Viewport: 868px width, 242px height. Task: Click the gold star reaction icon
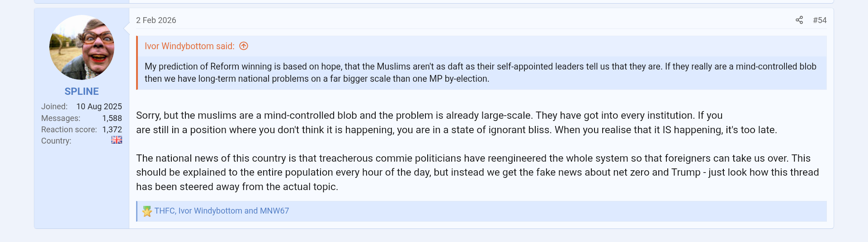coord(147,211)
